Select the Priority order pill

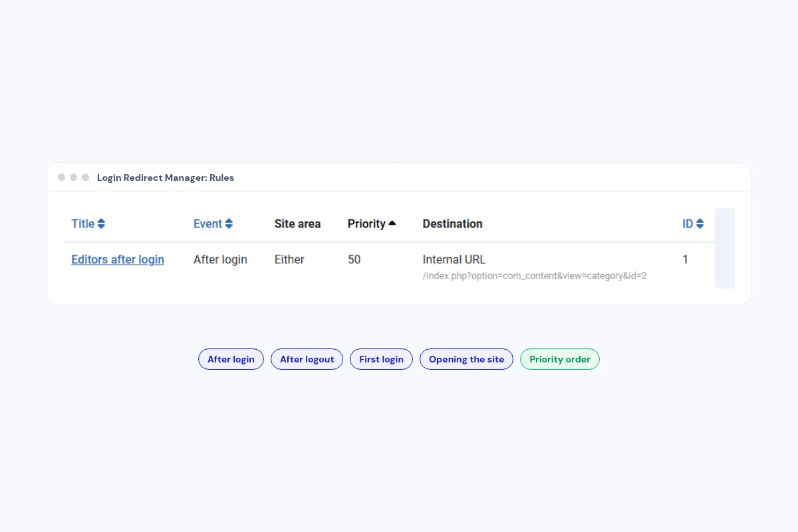click(x=560, y=359)
